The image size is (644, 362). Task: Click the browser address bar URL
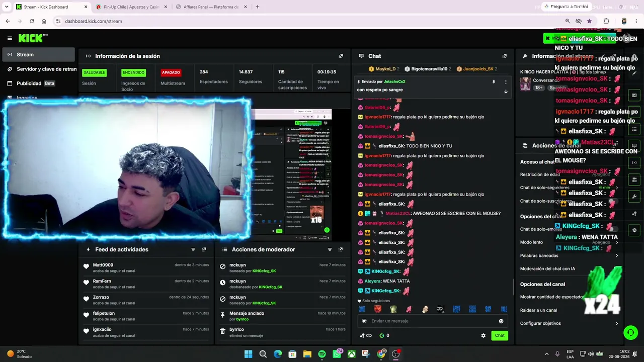[x=94, y=21]
